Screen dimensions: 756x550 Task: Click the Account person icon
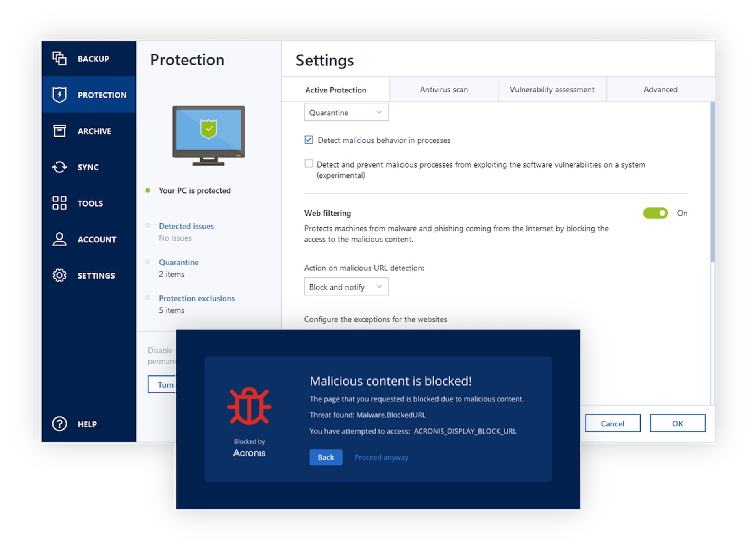pyautogui.click(x=59, y=239)
